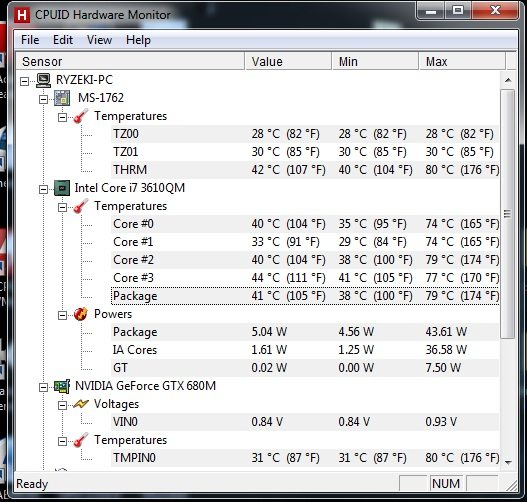
Task: Click the Value column header
Action: tap(288, 61)
